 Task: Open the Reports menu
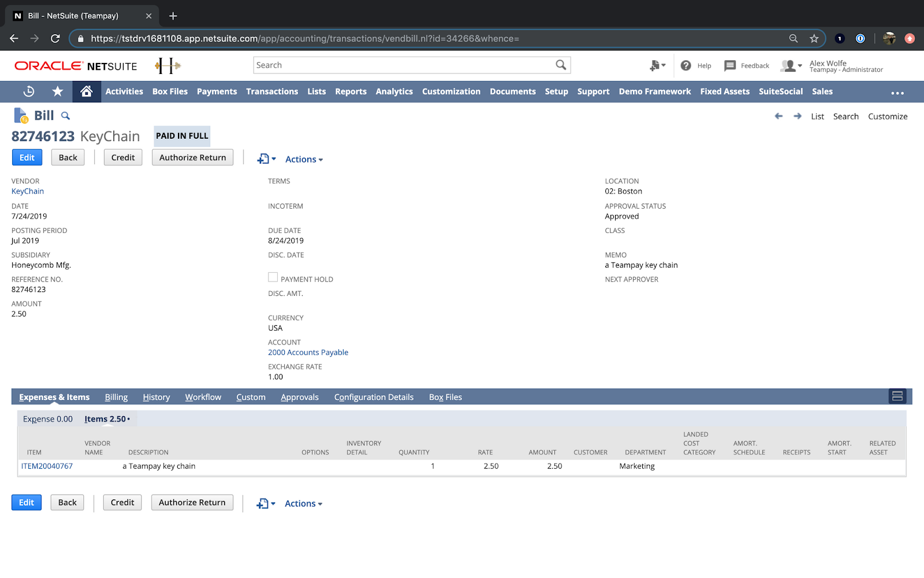[x=351, y=91]
